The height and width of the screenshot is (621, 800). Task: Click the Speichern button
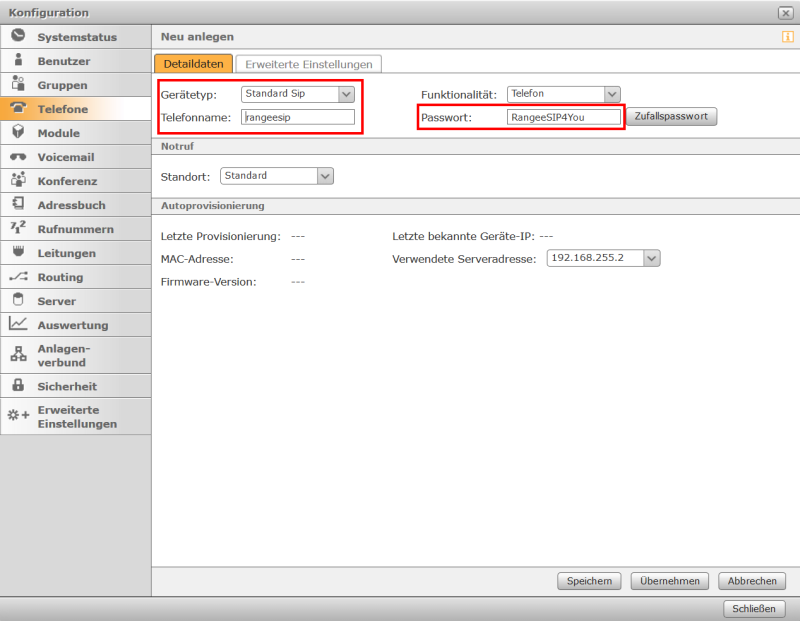pos(589,581)
